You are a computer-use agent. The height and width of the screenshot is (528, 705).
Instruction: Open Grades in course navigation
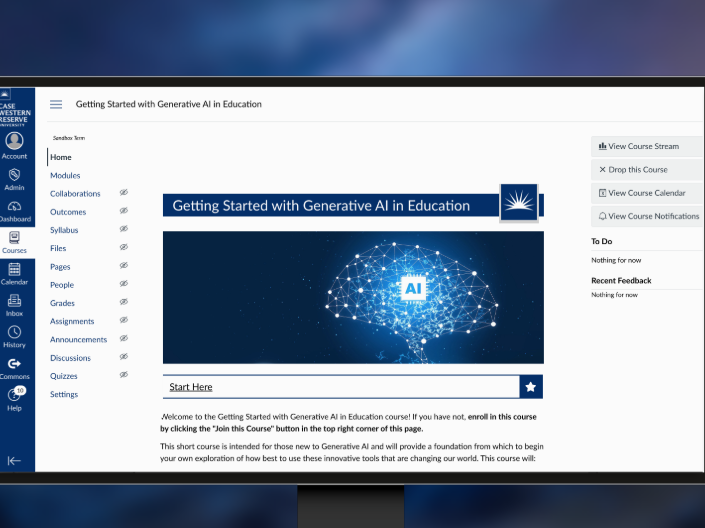point(62,303)
